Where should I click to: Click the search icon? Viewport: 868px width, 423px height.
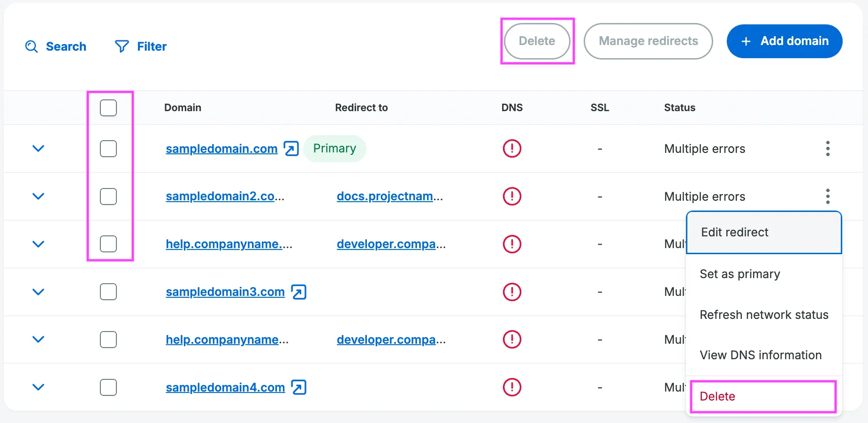[30, 46]
